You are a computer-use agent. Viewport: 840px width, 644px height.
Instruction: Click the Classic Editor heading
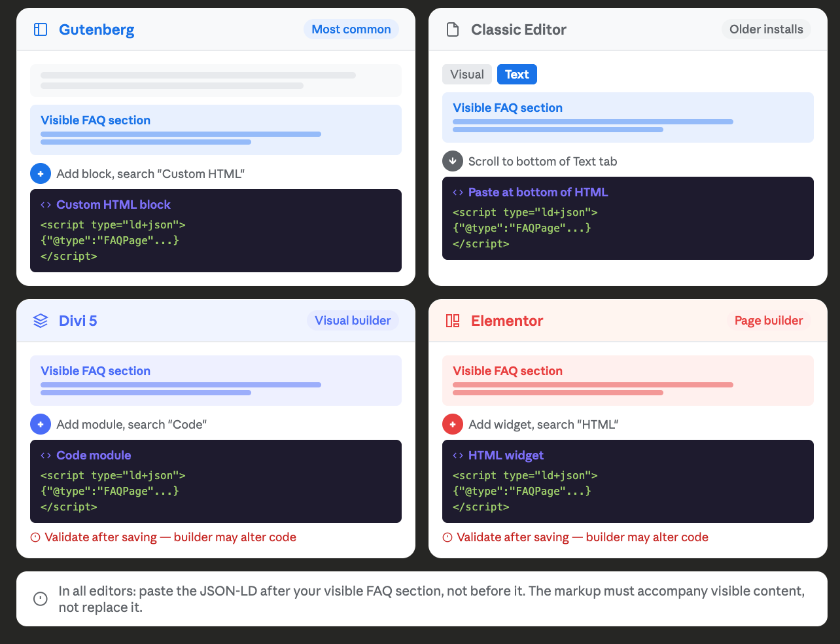click(519, 29)
